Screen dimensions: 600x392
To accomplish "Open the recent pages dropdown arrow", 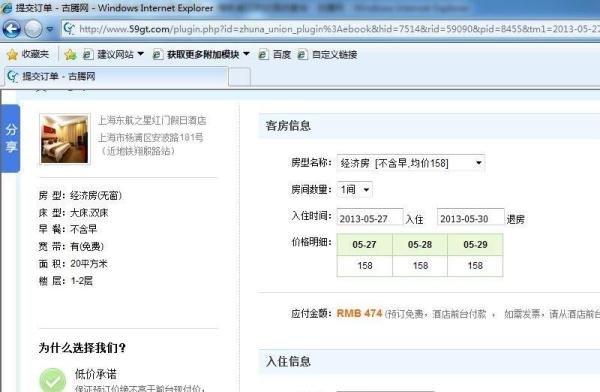I will coord(50,29).
